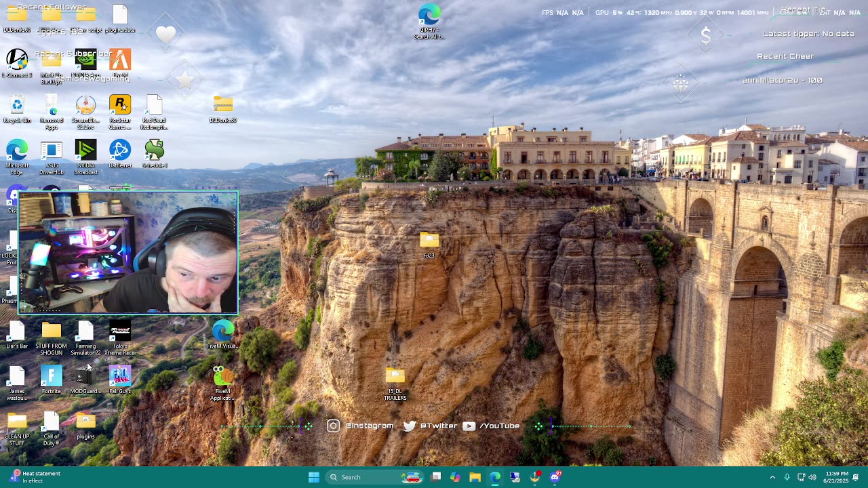Select the Rockstar Games Launcher icon

(120, 112)
